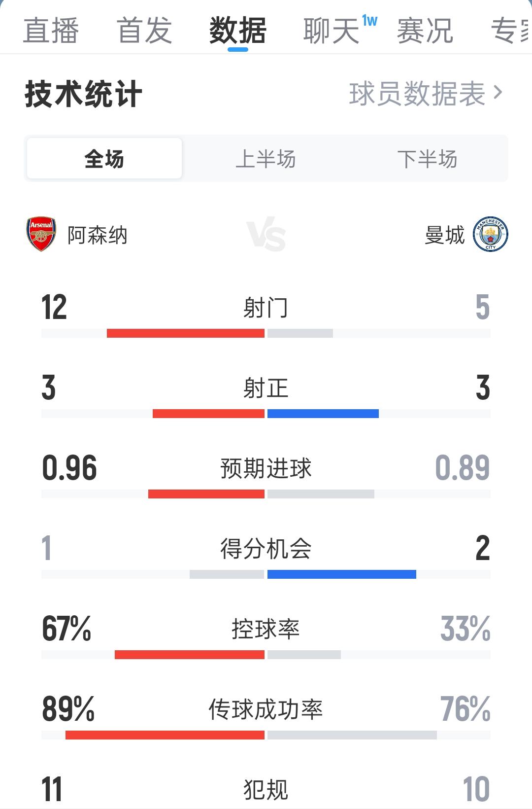The height and width of the screenshot is (809, 532).
Task: Tap the 预期进球 expected goals label
Action: pos(266,468)
